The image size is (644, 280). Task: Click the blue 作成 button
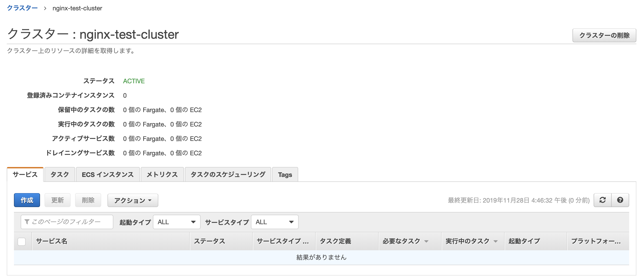point(27,200)
